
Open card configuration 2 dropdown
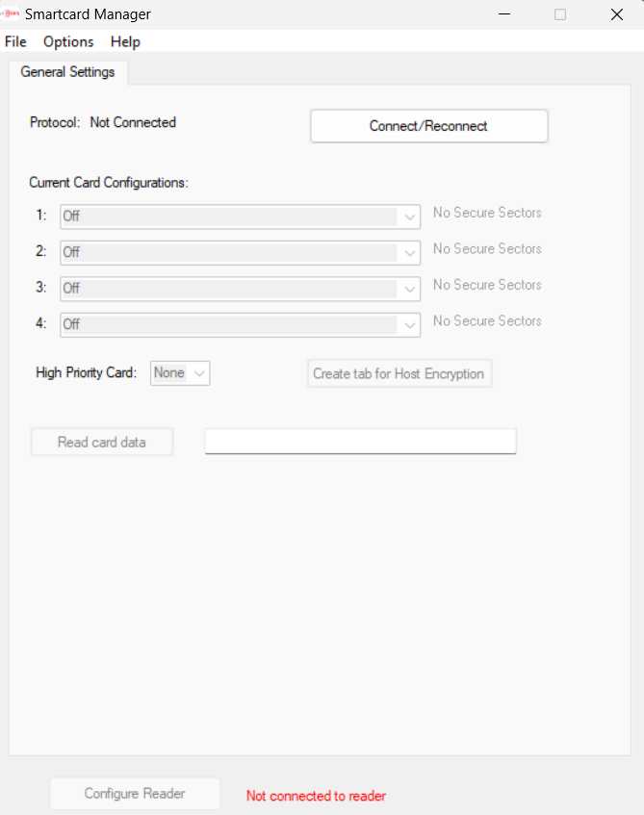[x=239, y=252]
